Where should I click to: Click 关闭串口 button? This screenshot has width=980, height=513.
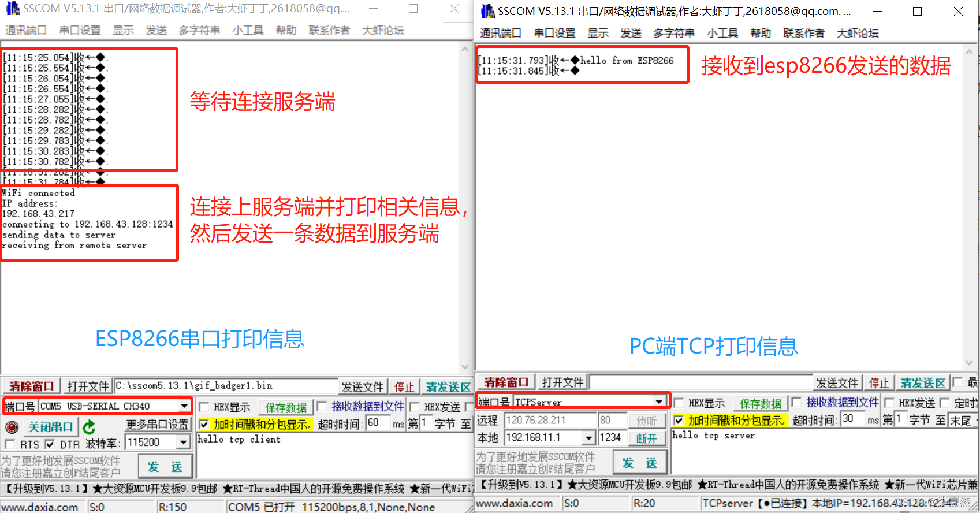point(50,427)
